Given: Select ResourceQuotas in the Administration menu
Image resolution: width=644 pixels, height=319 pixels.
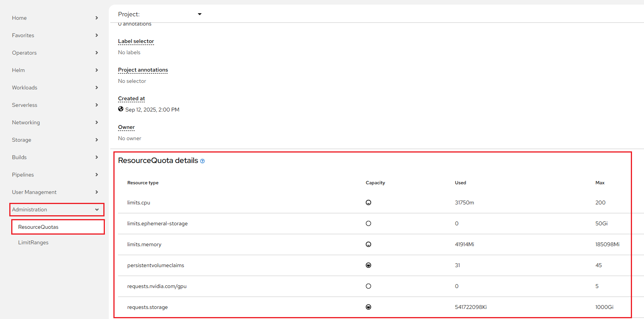Looking at the screenshot, I should 38,227.
